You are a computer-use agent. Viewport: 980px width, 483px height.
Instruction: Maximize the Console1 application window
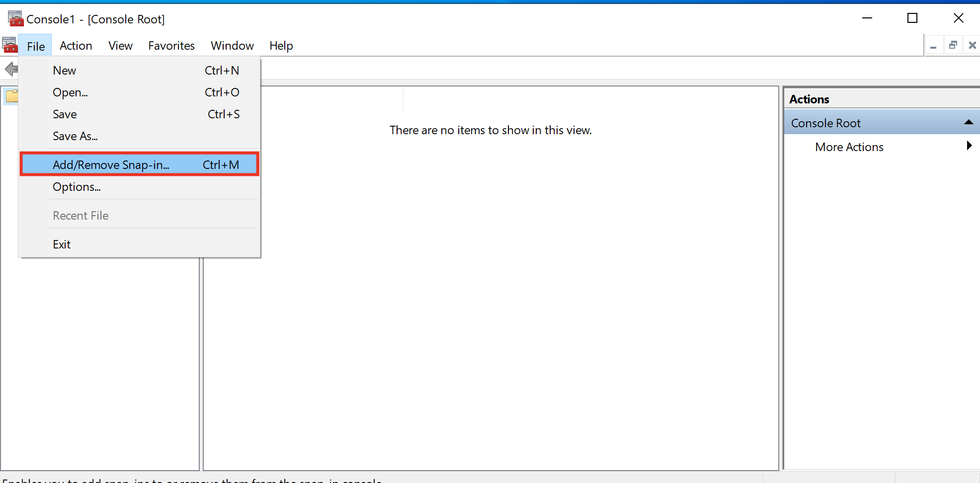[912, 18]
